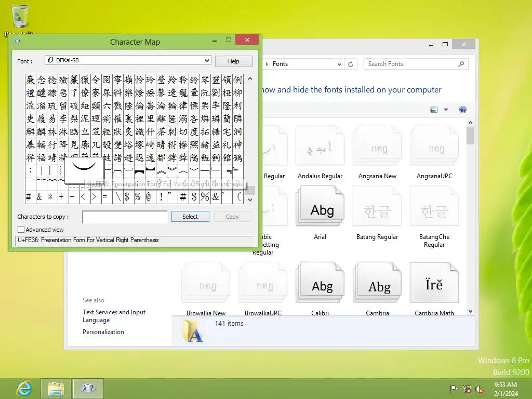This screenshot has width=532, height=399.
Task: Enable the Advanced view checkbox
Action: coord(21,229)
